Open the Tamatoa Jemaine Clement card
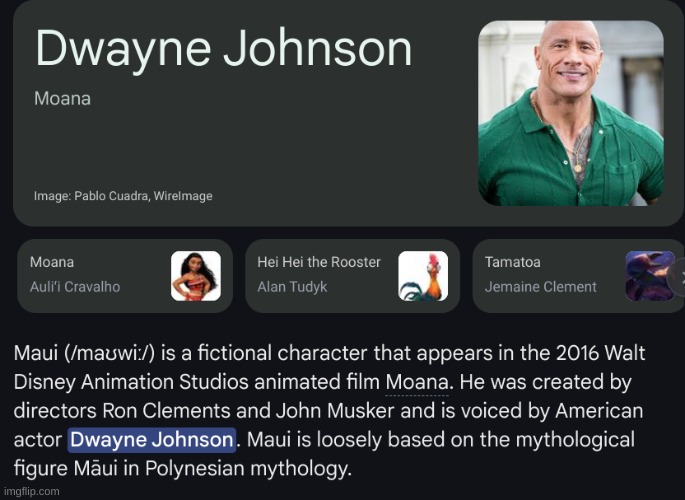The height and width of the screenshot is (500, 685). (578, 276)
